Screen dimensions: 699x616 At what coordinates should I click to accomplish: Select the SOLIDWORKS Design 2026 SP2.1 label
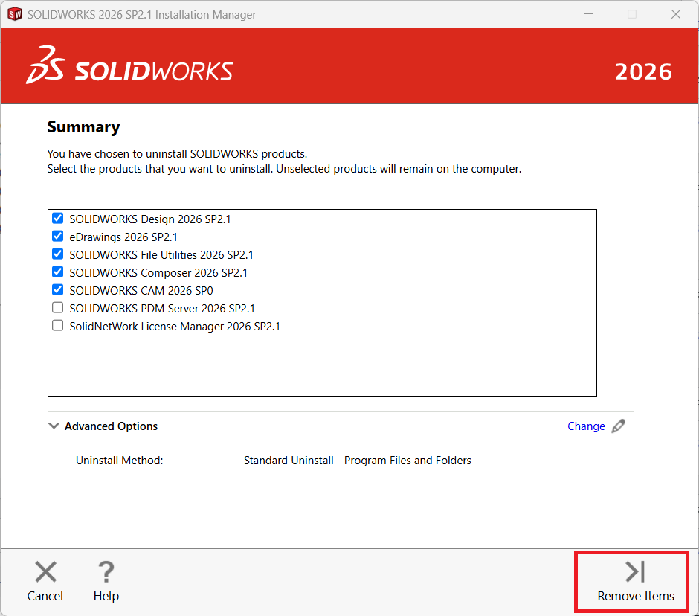pyautogui.click(x=150, y=219)
